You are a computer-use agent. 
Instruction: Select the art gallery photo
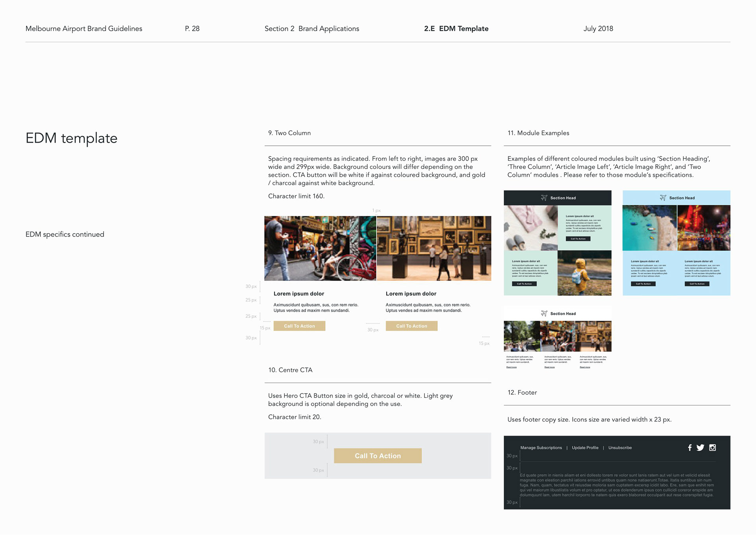(x=434, y=248)
